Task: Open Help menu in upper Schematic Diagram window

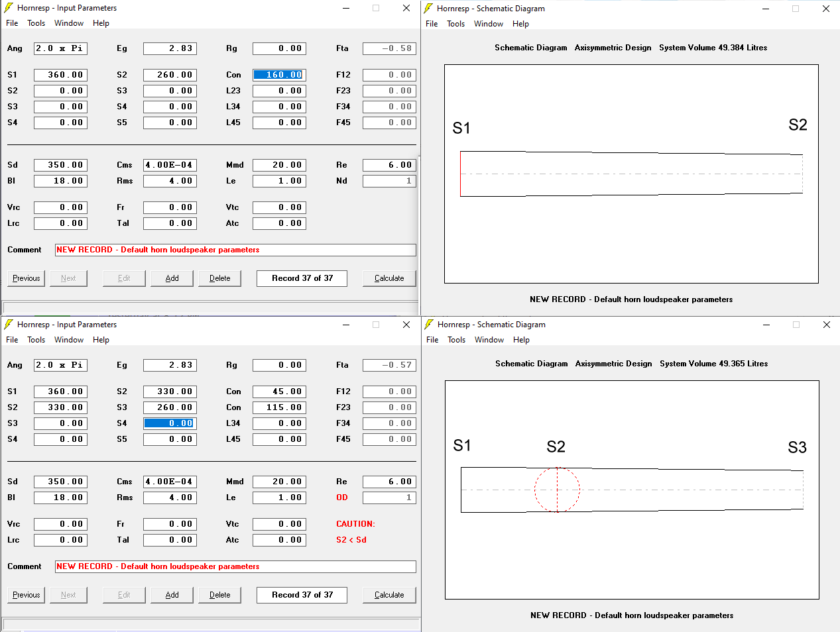Action: [520, 24]
